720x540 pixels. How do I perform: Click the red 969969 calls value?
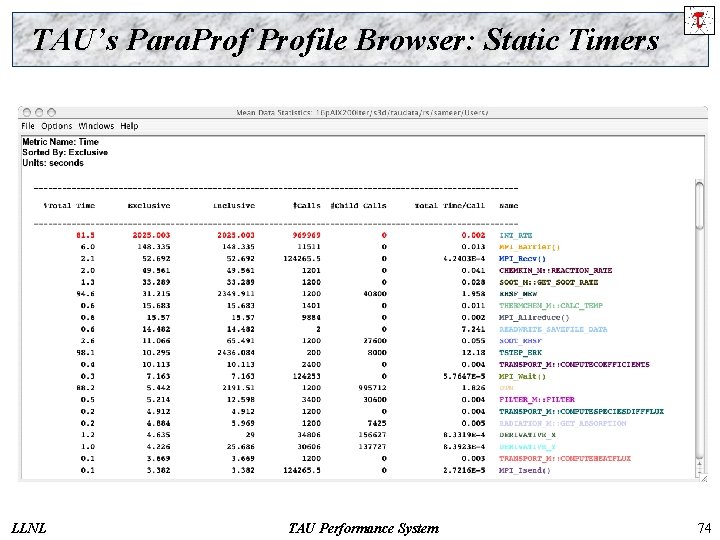point(306,235)
